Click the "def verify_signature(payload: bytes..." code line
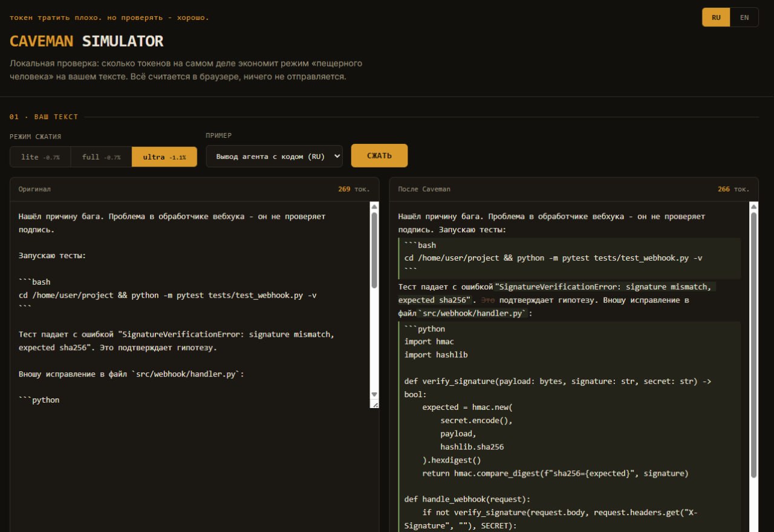 pyautogui.click(x=558, y=381)
